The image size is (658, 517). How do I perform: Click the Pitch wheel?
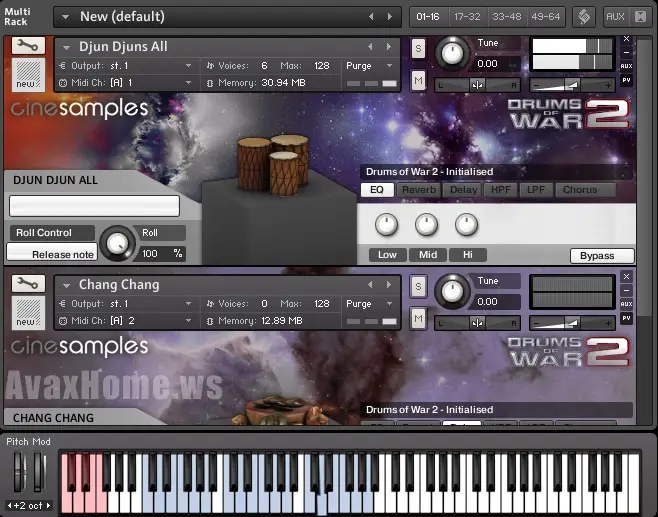click(x=19, y=471)
